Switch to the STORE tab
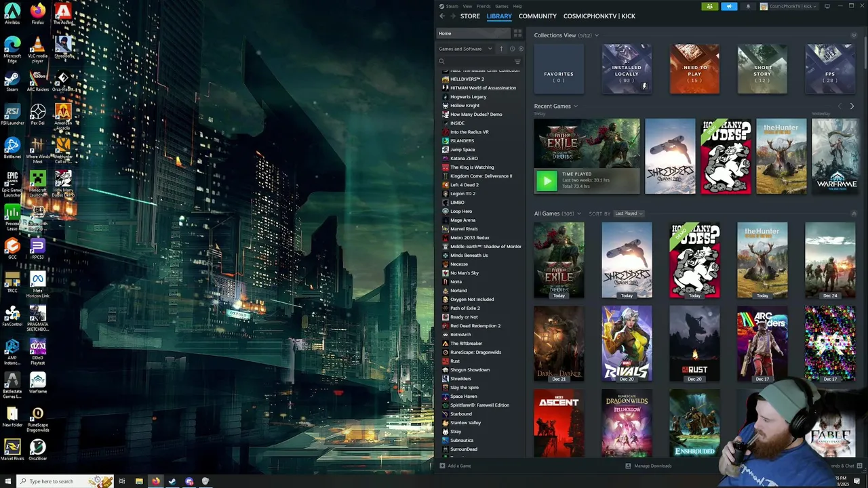This screenshot has width=868, height=488. tap(470, 16)
